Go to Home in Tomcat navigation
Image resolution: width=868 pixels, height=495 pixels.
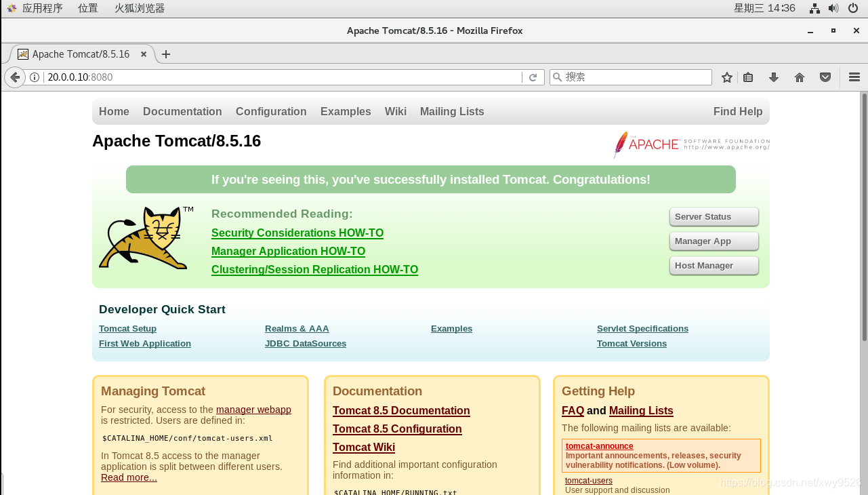point(114,112)
